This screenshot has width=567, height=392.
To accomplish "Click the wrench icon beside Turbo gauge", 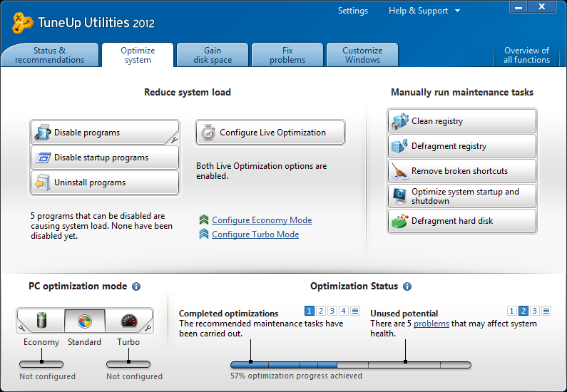I will tap(148, 328).
